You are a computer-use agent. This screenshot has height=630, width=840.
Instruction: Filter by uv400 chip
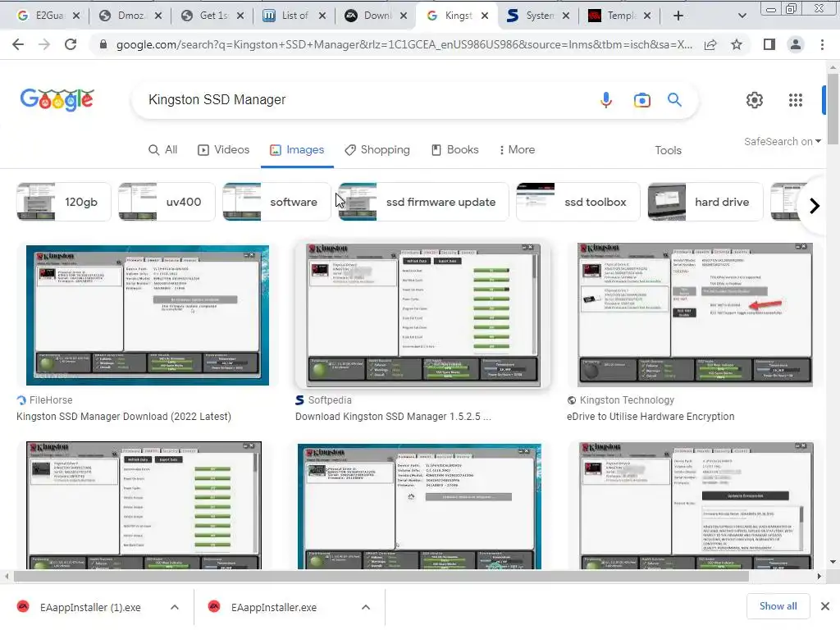166,202
